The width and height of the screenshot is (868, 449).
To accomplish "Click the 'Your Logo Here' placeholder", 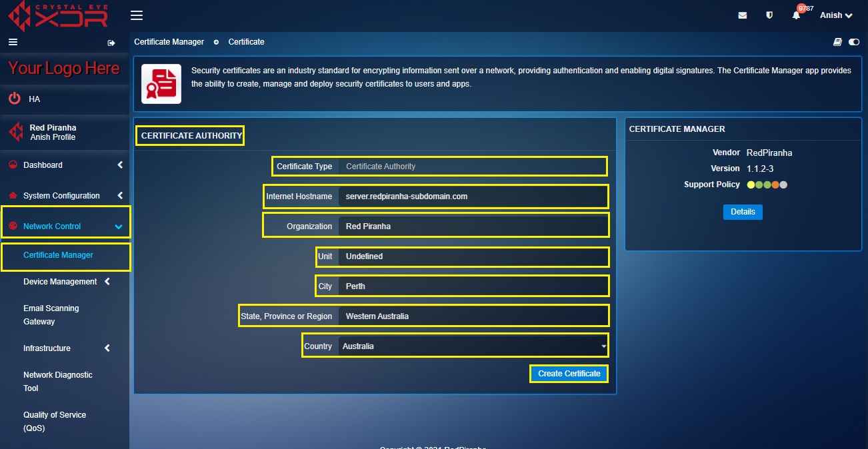I will pyautogui.click(x=64, y=68).
